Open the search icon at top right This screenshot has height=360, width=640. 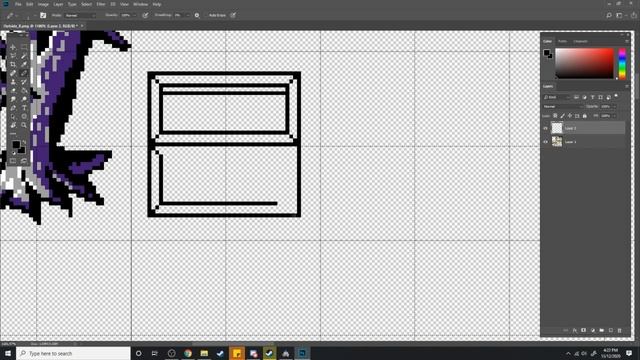(609, 15)
